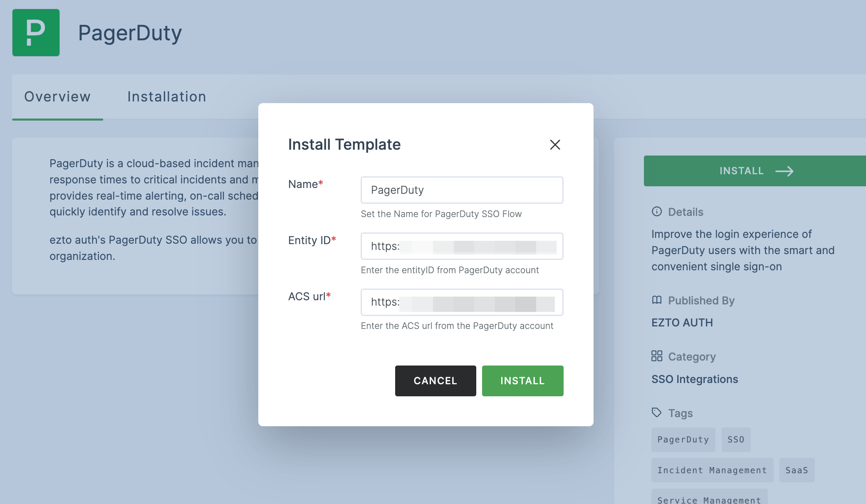Click the INSTALL button in dialog
866x504 pixels.
pyautogui.click(x=522, y=380)
